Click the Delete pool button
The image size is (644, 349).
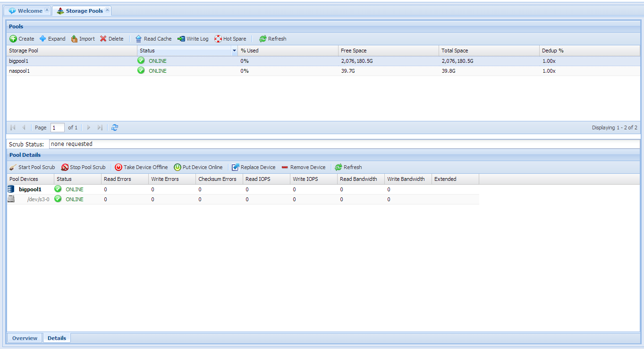[111, 39]
